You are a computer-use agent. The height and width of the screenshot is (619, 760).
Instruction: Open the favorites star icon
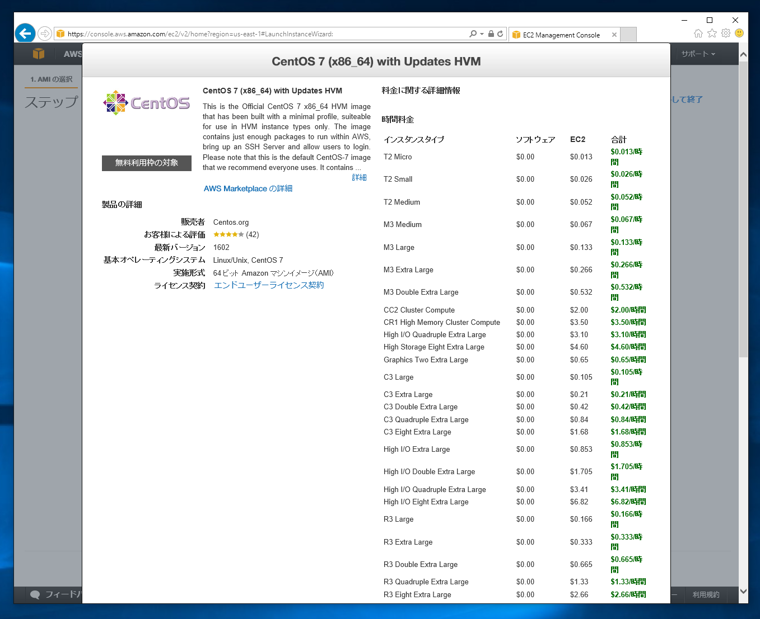(x=712, y=33)
